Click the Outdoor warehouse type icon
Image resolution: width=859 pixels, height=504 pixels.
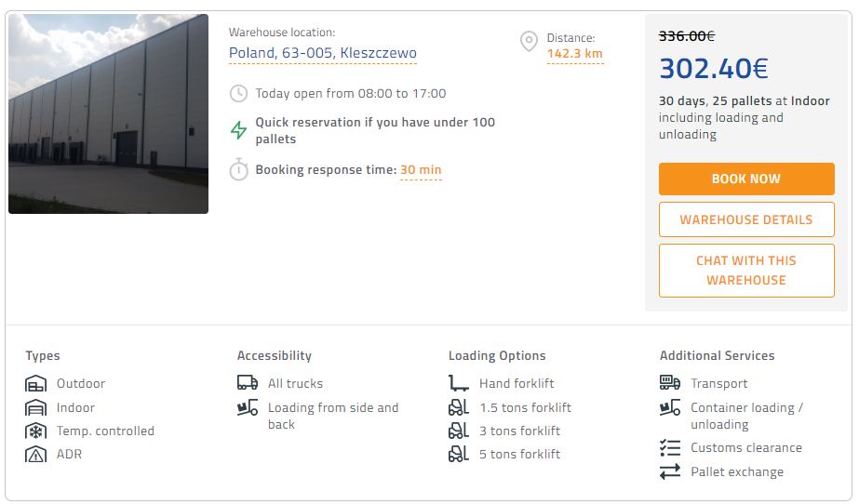35,384
